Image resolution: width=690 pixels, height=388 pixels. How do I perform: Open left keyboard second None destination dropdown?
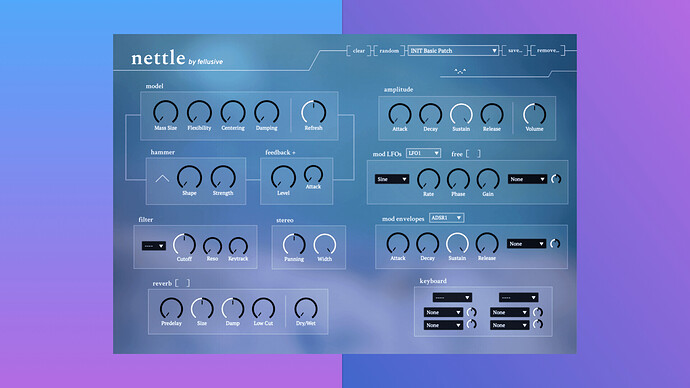pyautogui.click(x=443, y=325)
